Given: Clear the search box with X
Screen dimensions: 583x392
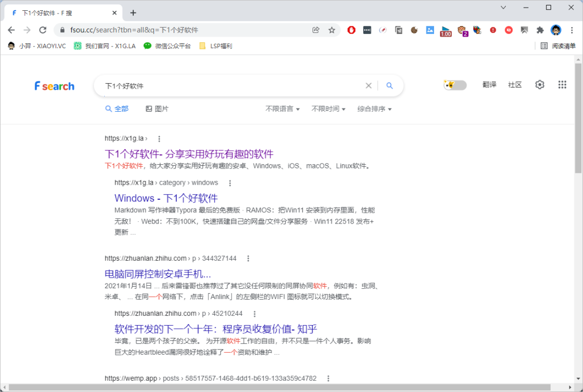Looking at the screenshot, I should point(369,86).
